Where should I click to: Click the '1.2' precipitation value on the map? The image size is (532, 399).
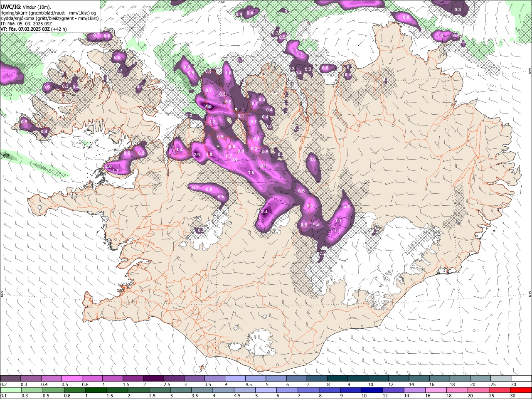point(212,122)
